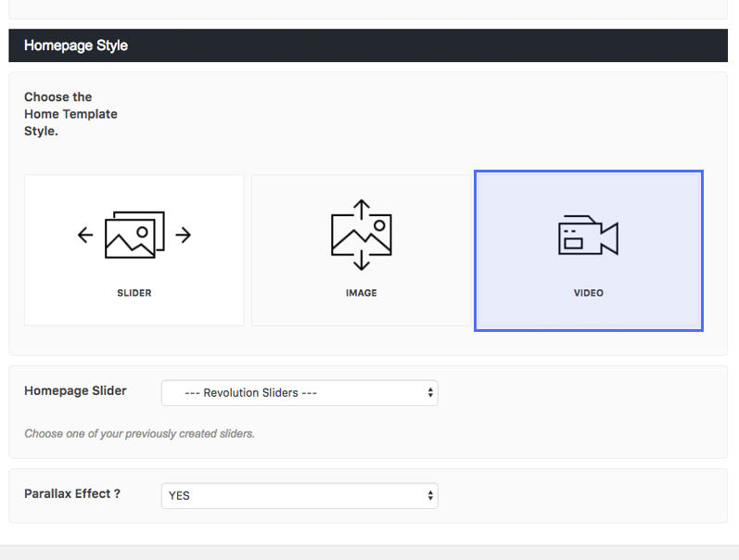Image resolution: width=739 pixels, height=560 pixels.
Task: Click the right arrow beside the Slider icon
Action: 184,235
